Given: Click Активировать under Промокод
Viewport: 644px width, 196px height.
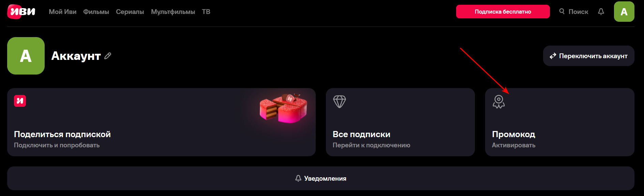Looking at the screenshot, I should (x=513, y=145).
